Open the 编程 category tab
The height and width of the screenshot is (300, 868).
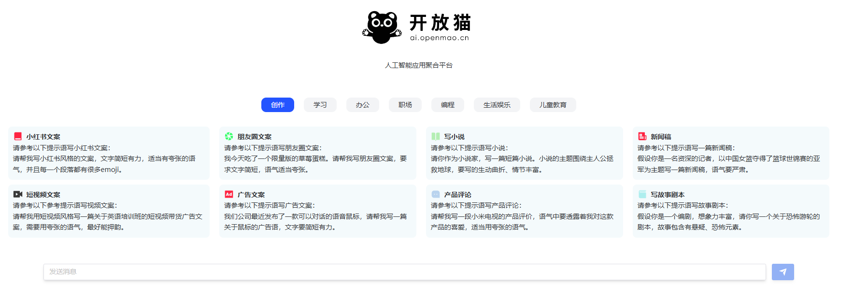pyautogui.click(x=448, y=105)
